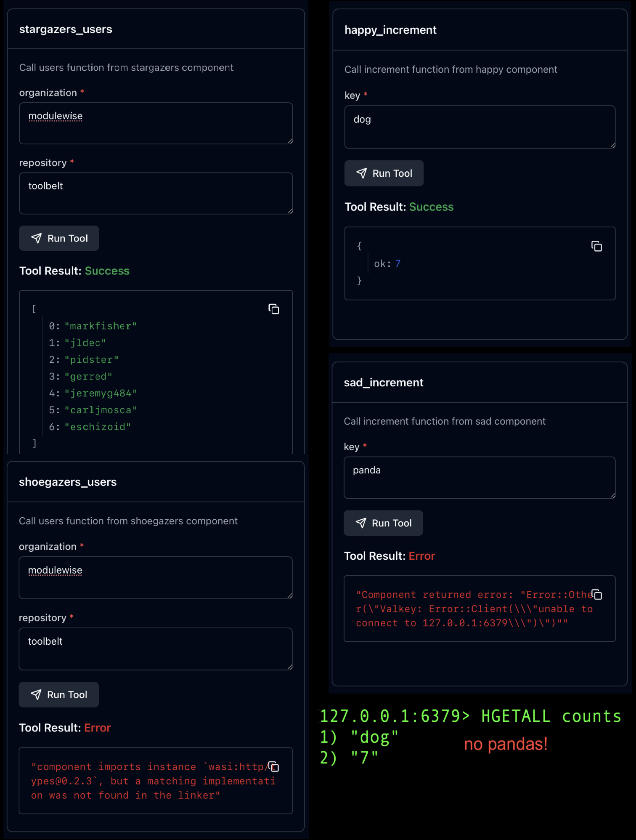
Task: Focus the shoegazers_users organization field
Action: tap(156, 577)
